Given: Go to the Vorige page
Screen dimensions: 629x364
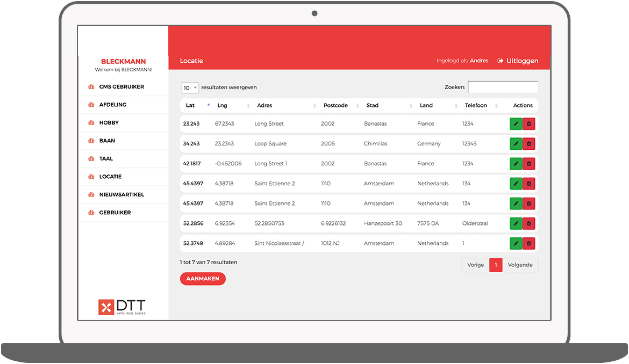Looking at the screenshot, I should pos(475,265).
